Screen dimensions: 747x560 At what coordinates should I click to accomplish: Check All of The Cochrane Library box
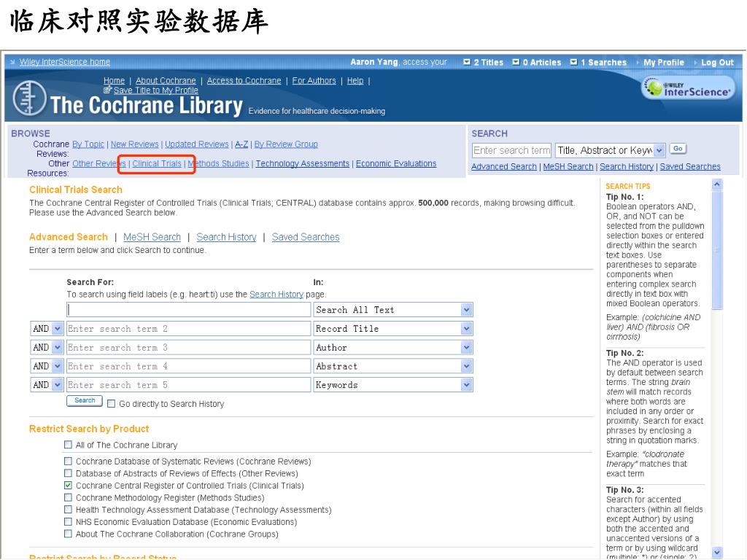point(68,445)
